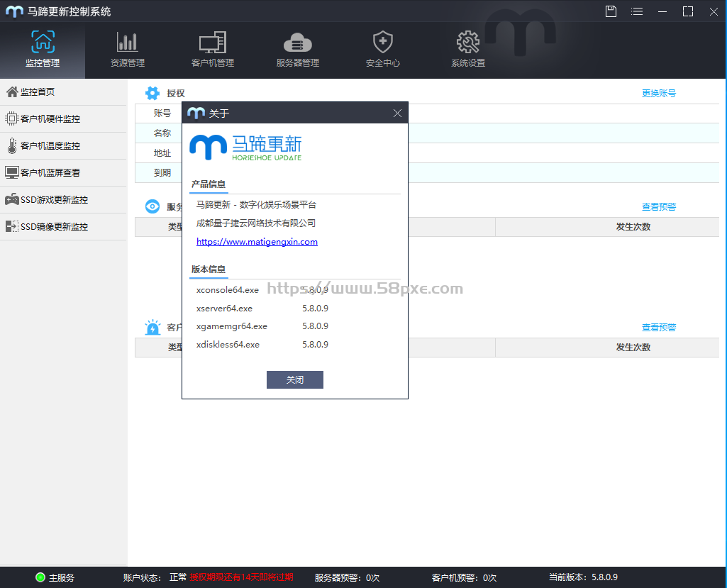Click the xdiskless64.exe version row

click(x=262, y=345)
